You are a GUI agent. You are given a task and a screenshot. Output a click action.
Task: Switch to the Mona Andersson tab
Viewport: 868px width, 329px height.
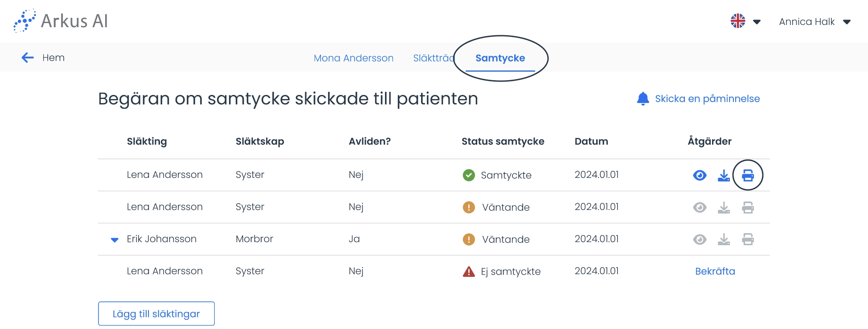point(353,58)
